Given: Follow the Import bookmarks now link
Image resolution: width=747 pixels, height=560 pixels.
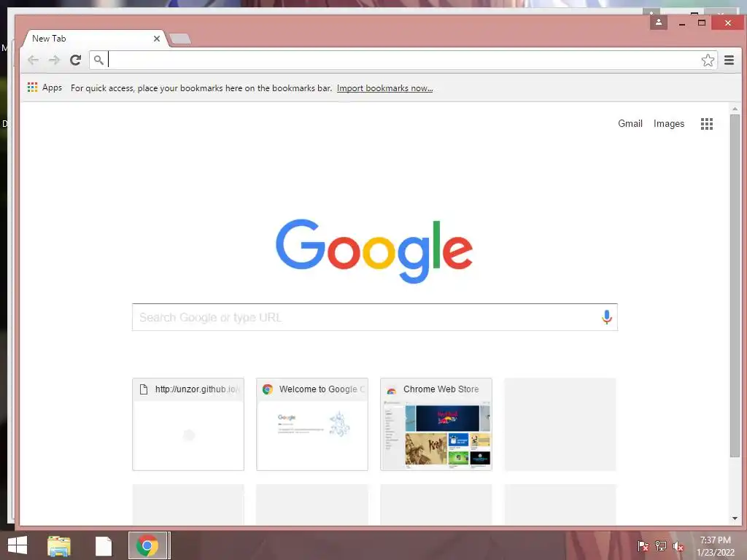Looking at the screenshot, I should click(384, 88).
